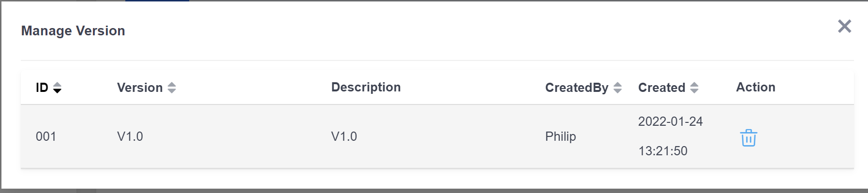Click the Philip creator cell
Screen dimensions: 868x193
(x=560, y=136)
